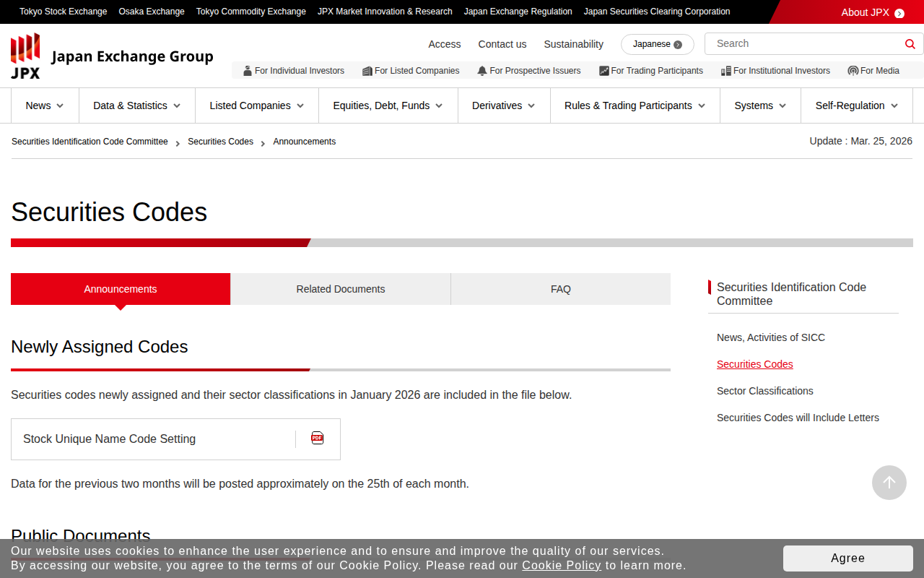The image size is (924, 578).
Task: Open the Contact us link
Action: (502, 44)
